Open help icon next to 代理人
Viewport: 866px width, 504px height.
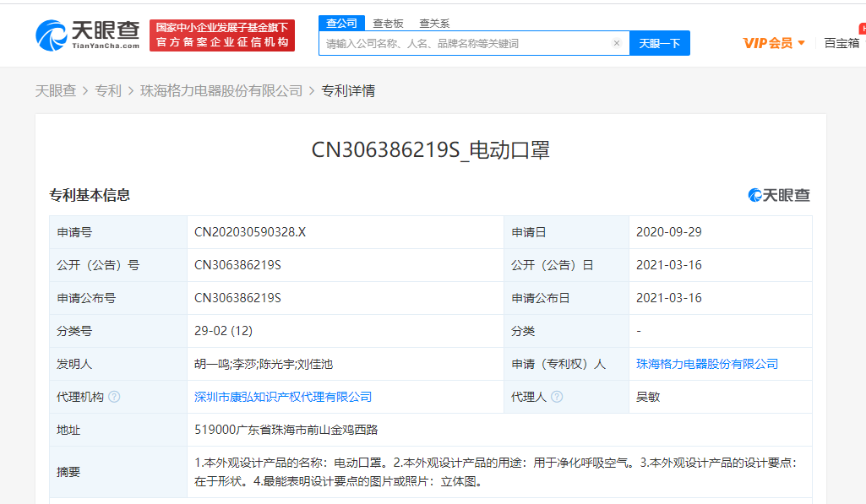click(x=557, y=397)
